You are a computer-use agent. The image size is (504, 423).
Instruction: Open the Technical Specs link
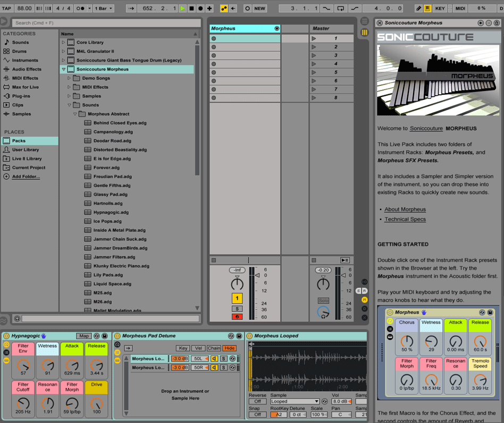(x=405, y=219)
